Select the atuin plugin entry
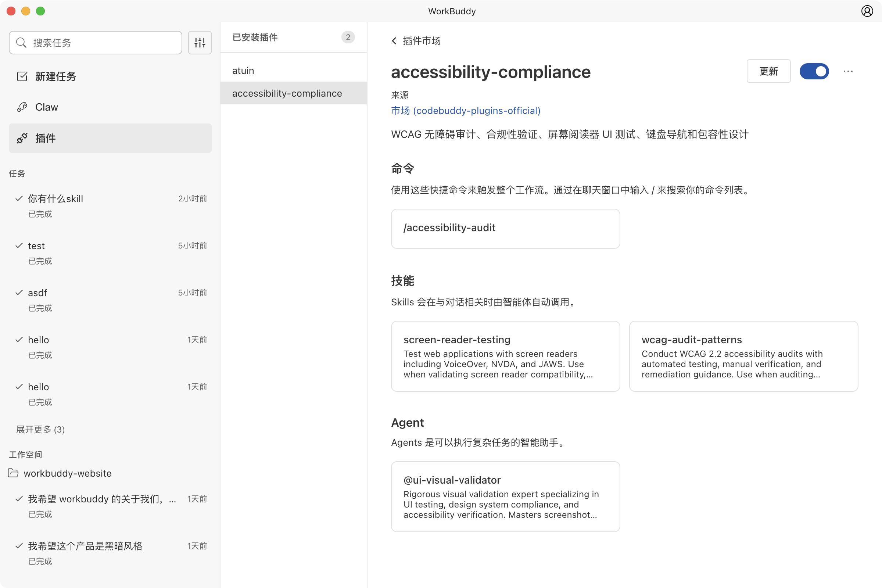Screen dimensions: 882x588 (243, 70)
